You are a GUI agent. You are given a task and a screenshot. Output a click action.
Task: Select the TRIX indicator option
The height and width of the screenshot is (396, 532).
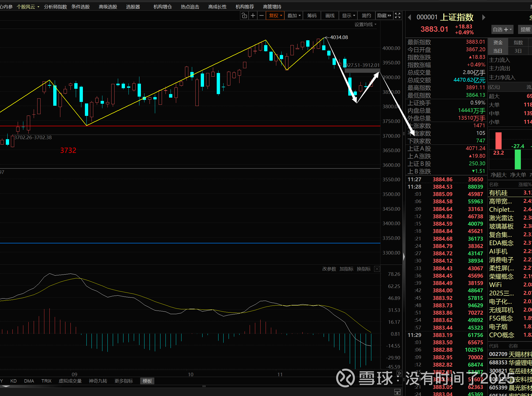[x=46, y=381]
